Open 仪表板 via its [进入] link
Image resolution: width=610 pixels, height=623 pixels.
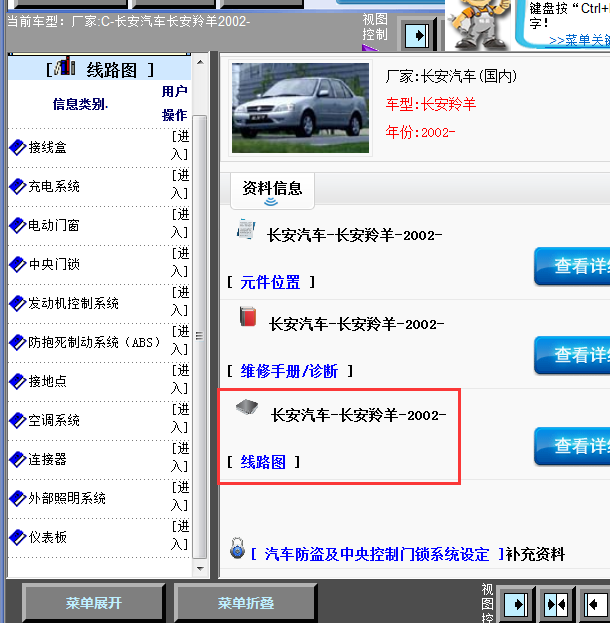[180, 535]
